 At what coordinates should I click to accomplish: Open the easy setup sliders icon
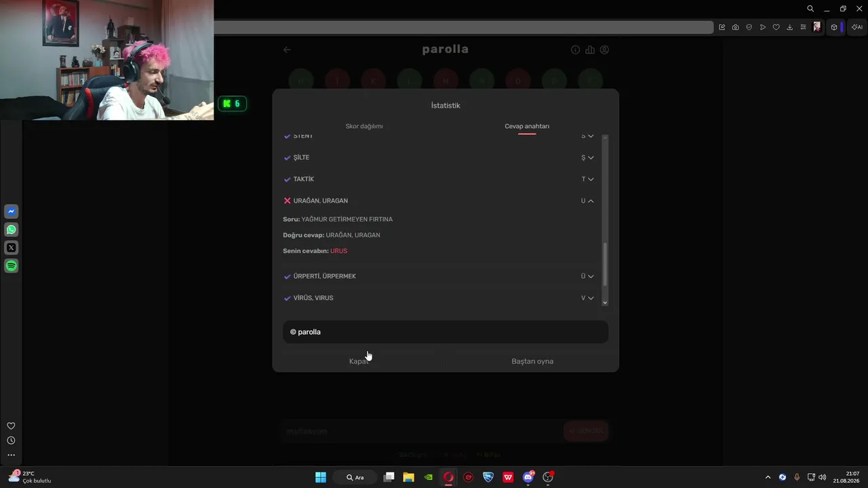point(803,27)
